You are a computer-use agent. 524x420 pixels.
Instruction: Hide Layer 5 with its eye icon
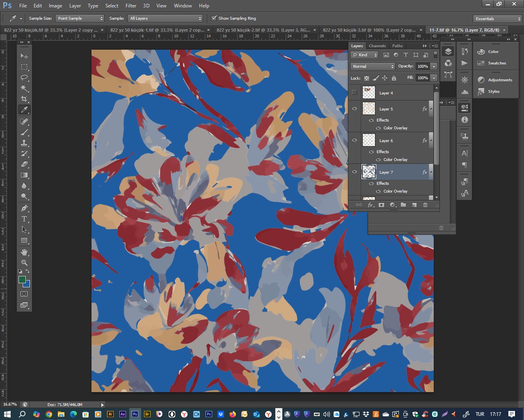point(355,109)
